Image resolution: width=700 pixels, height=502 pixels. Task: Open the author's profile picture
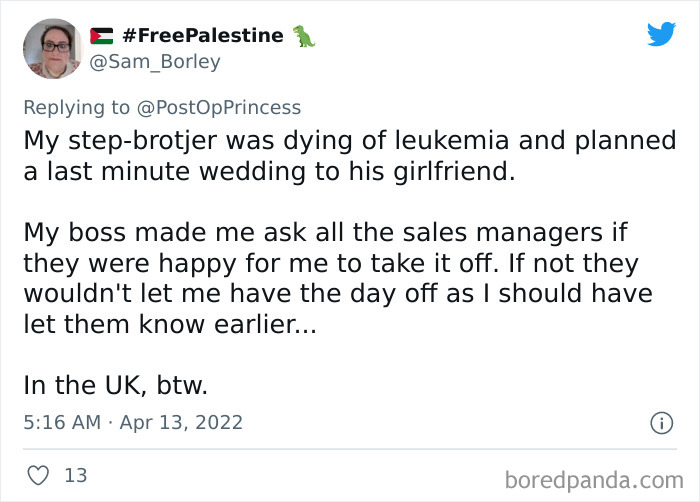(52, 49)
